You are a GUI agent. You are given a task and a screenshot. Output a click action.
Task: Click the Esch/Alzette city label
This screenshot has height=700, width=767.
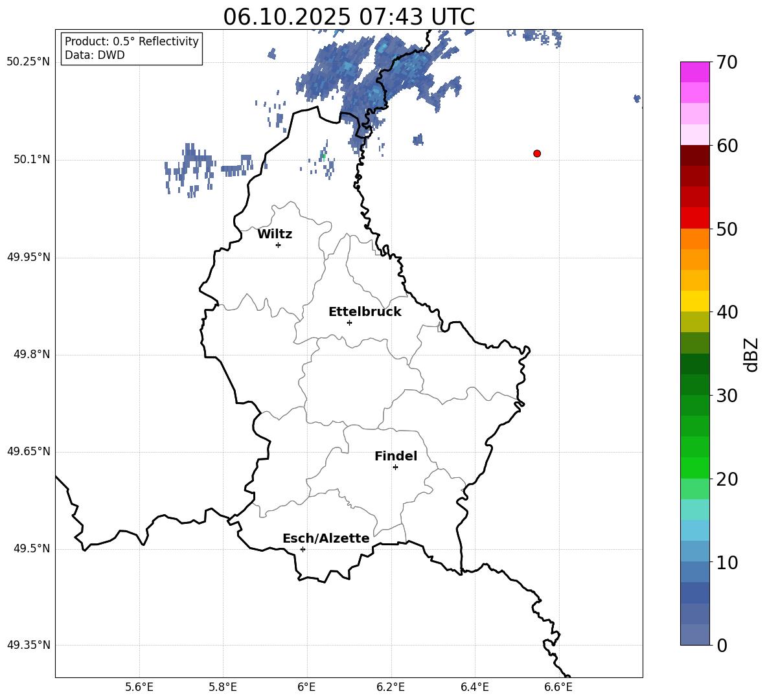click(326, 538)
